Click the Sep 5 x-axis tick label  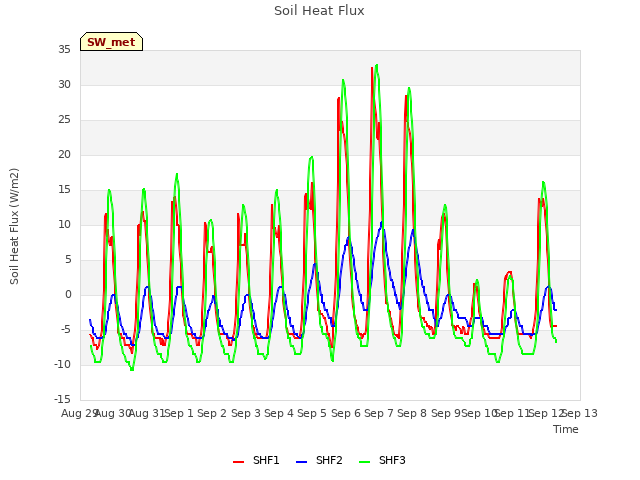point(312,413)
